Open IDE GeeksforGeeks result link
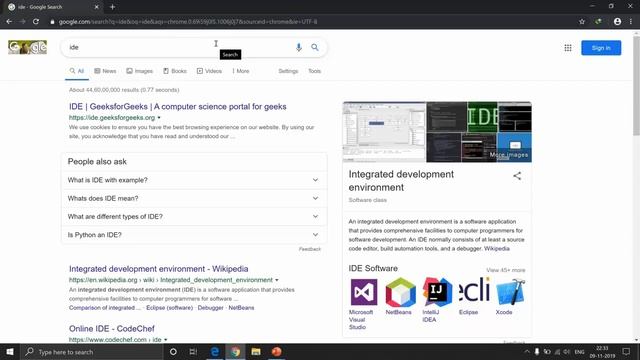This screenshot has height=360, width=640. pyautogui.click(x=178, y=107)
